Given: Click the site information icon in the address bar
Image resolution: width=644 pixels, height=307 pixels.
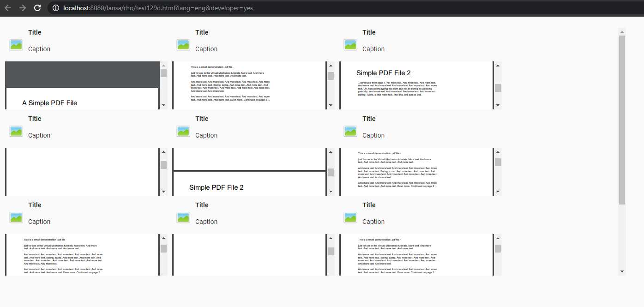Looking at the screenshot, I should [x=56, y=8].
